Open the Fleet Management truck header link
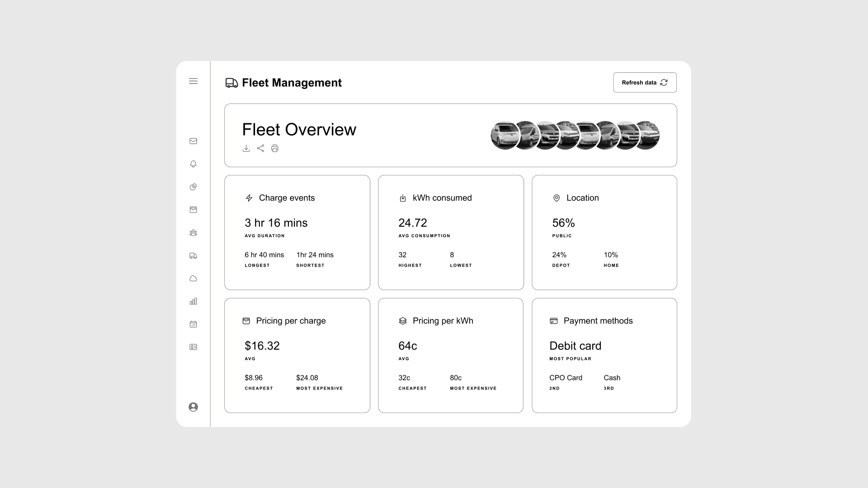 231,83
